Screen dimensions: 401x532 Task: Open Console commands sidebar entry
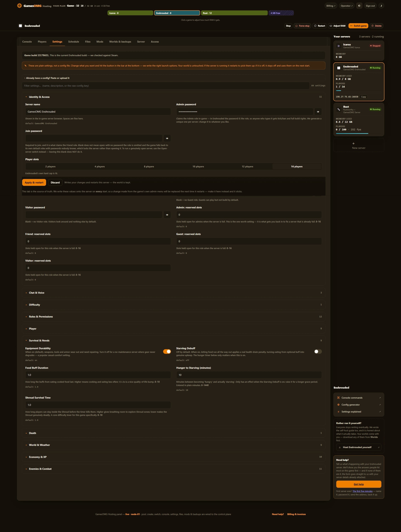(x=359, y=398)
